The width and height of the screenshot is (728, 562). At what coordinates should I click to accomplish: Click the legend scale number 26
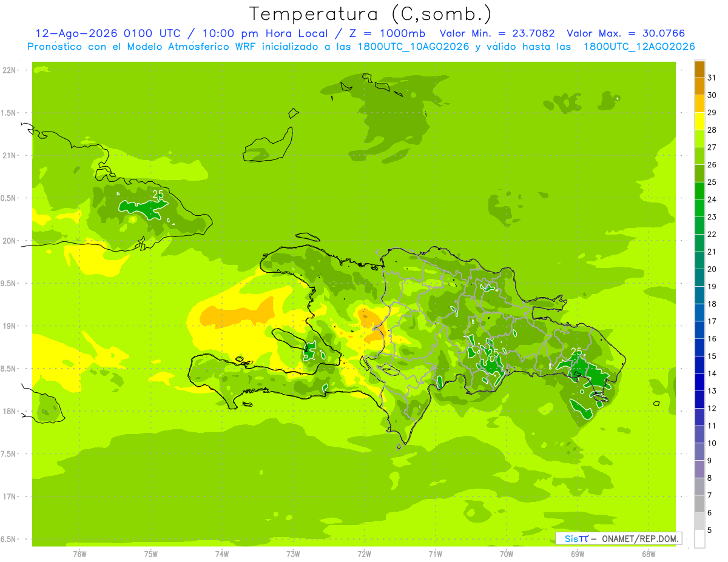coord(712,165)
